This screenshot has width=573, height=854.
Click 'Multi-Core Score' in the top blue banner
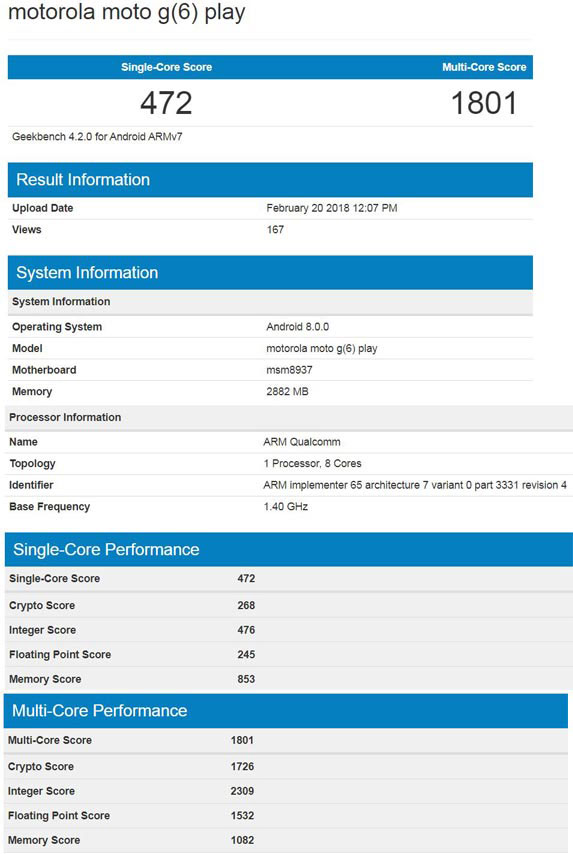point(484,67)
